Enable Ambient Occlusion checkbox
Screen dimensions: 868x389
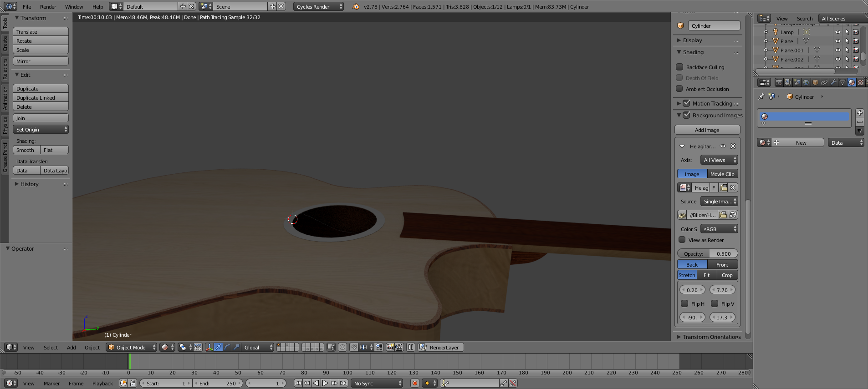679,89
